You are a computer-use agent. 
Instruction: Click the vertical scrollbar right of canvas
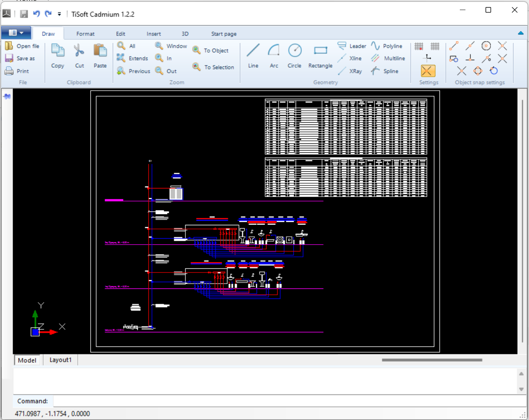tap(522, 221)
